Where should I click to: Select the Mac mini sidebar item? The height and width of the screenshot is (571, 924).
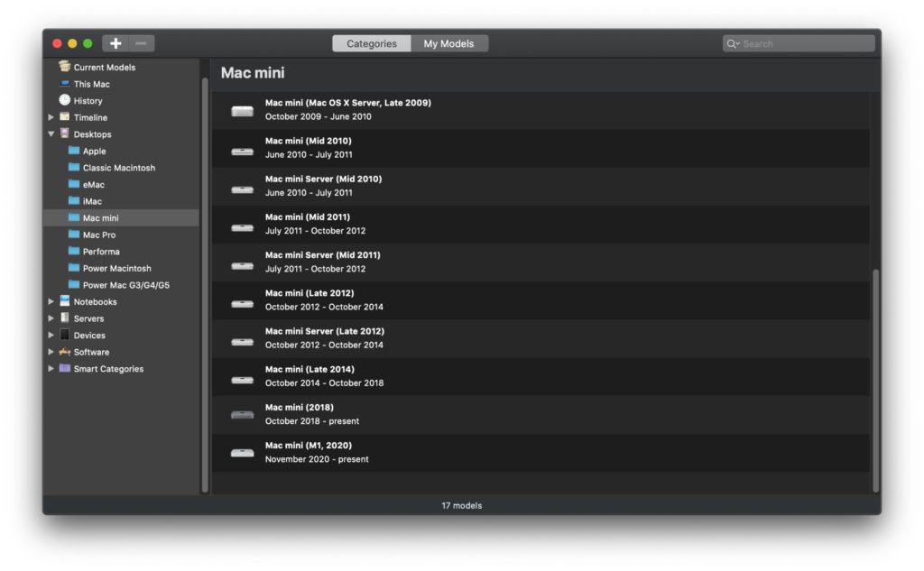click(x=122, y=217)
